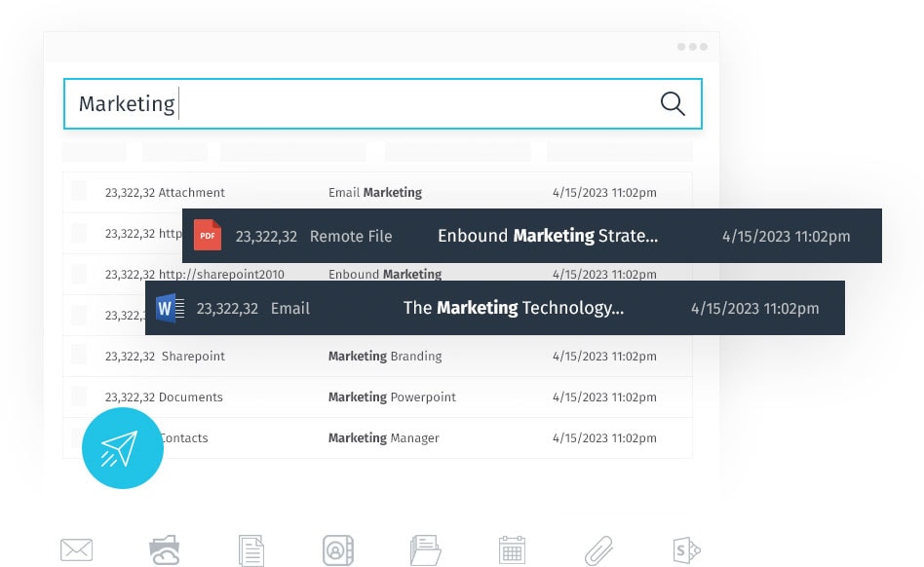Select the Marketing Manager contacts row
Screen dimensions: 924x567
coord(377,438)
